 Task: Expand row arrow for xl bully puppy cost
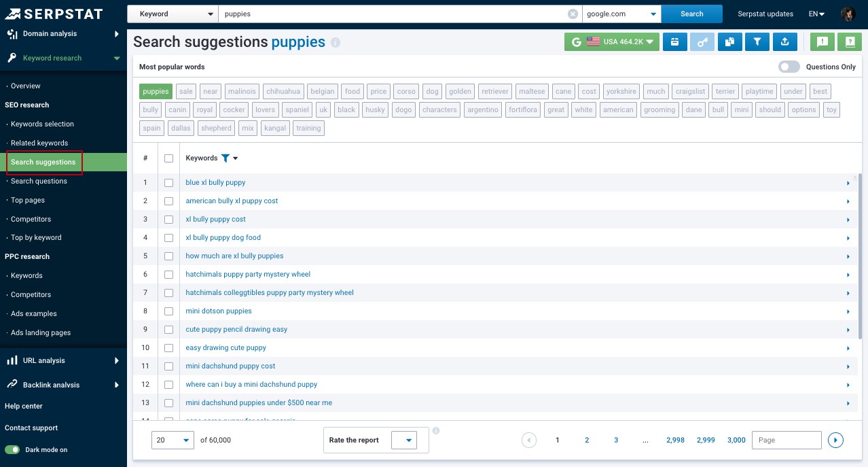(x=848, y=220)
